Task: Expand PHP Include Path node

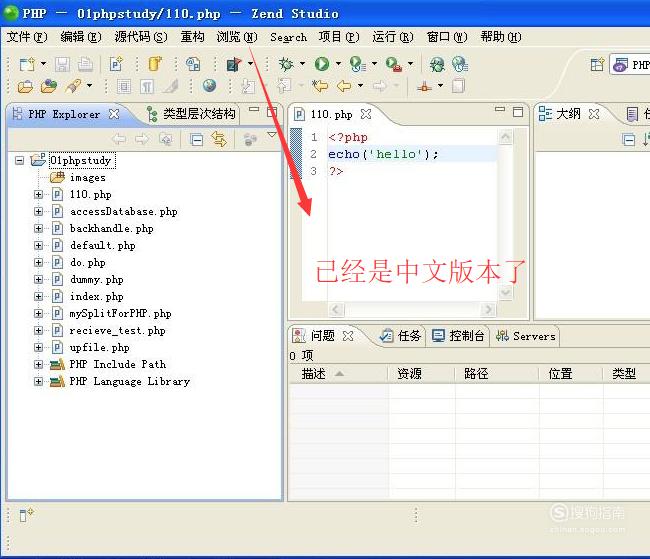Action: [39, 364]
